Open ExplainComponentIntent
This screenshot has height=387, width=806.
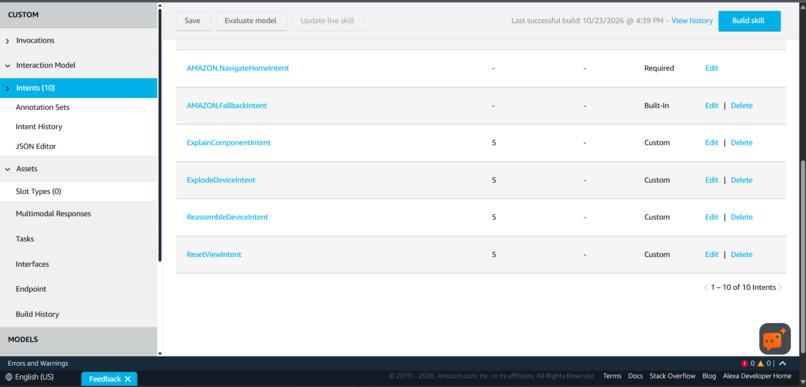pyautogui.click(x=228, y=142)
